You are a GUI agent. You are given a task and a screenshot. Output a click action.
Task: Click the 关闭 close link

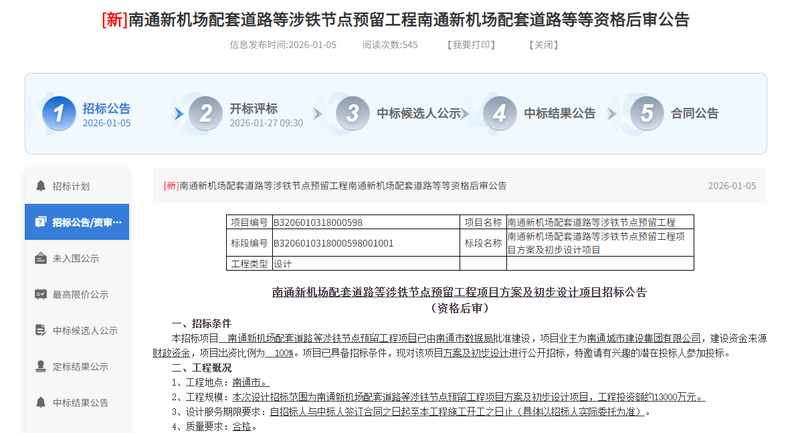[543, 45]
